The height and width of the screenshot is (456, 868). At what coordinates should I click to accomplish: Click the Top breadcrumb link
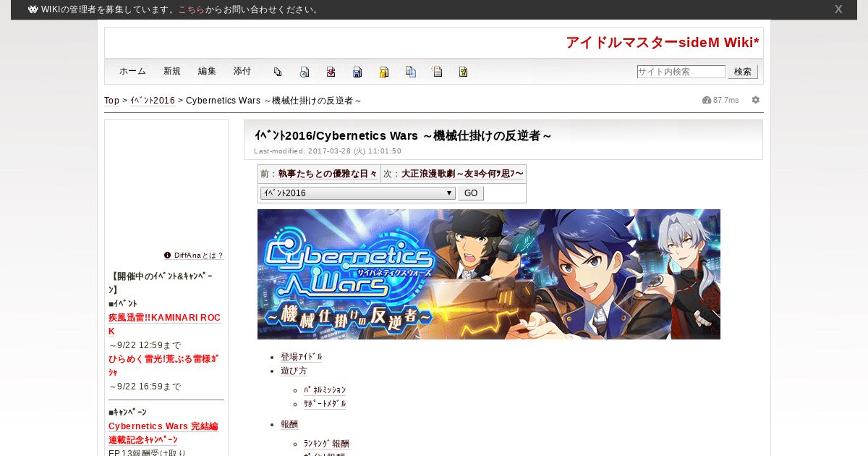pyautogui.click(x=112, y=101)
